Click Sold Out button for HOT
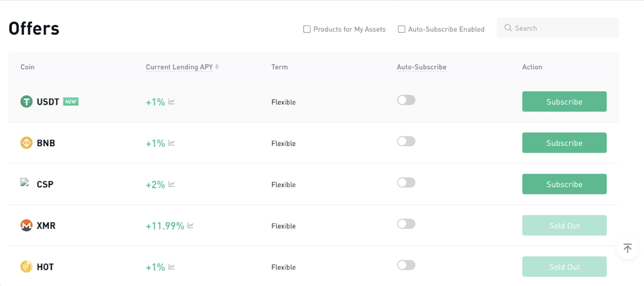 tap(564, 267)
